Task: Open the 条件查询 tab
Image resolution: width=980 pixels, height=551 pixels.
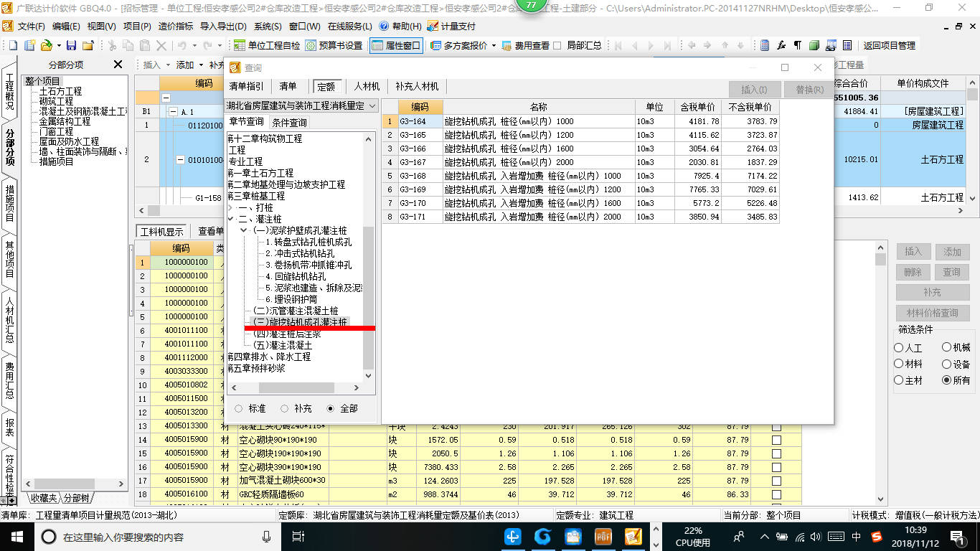Action: point(289,122)
